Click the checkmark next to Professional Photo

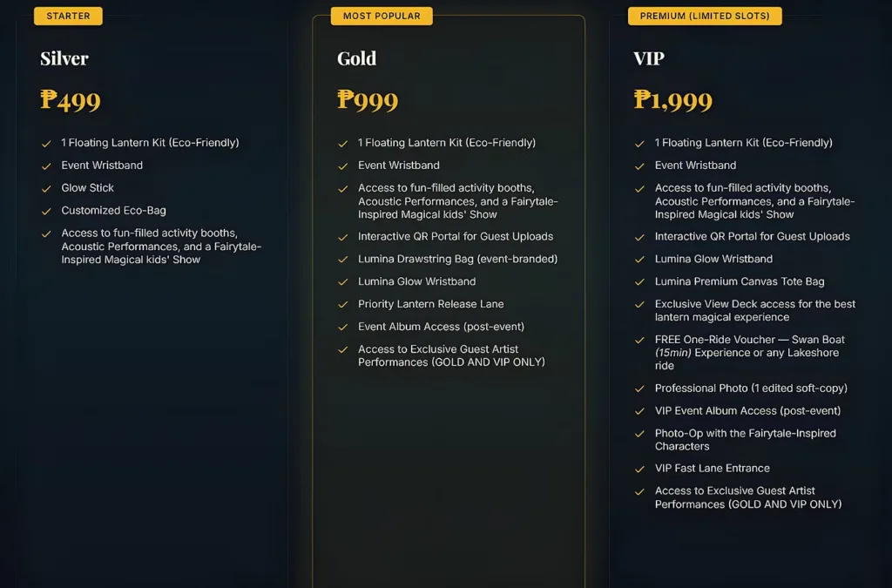640,389
